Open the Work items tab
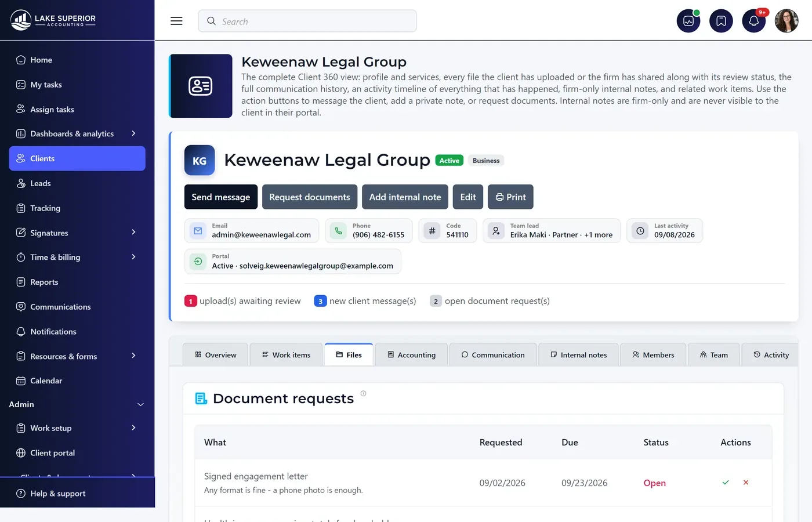The image size is (812, 522). 287,355
